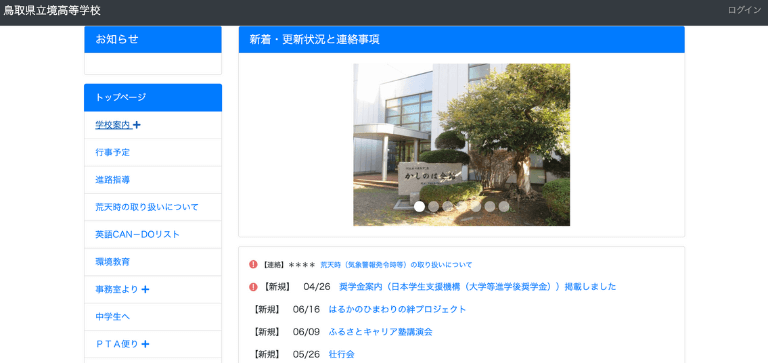Click the 【連絡】 label text
Viewport: 768px width, 363px height.
coord(273,265)
